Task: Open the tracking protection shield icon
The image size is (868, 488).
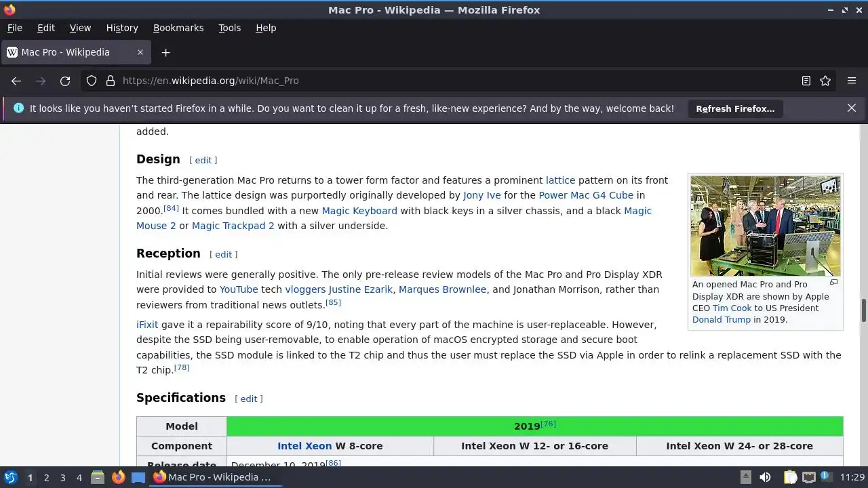Action: click(x=92, y=81)
